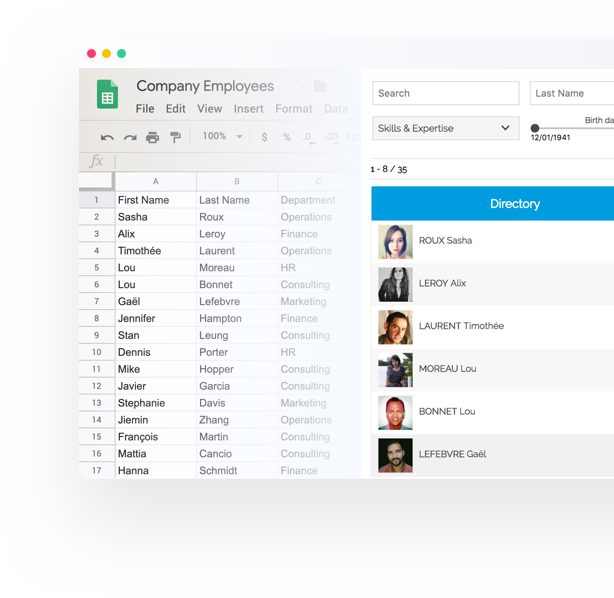This screenshot has width=614, height=598.
Task: Decrease decimal places icon
Action: 308,137
